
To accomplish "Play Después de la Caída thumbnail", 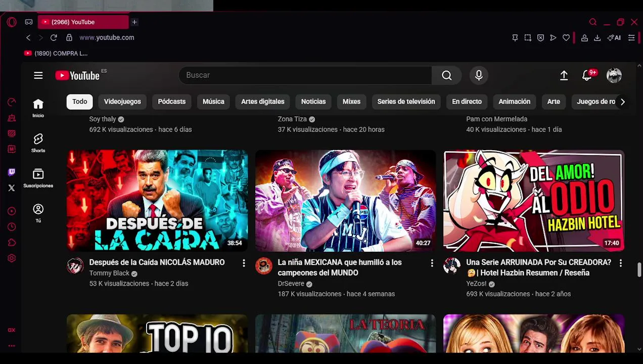I will point(157,200).
